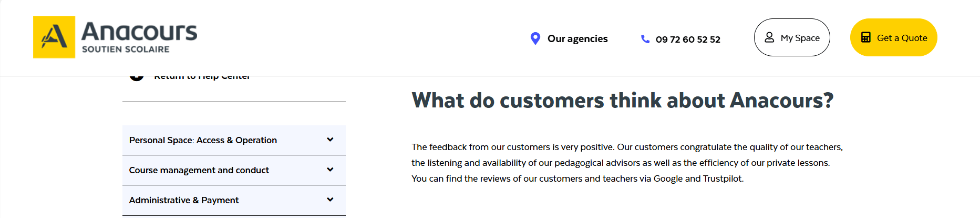Viewport: 980px width, 218px height.
Task: Click the phone handset icon
Action: 645,39
